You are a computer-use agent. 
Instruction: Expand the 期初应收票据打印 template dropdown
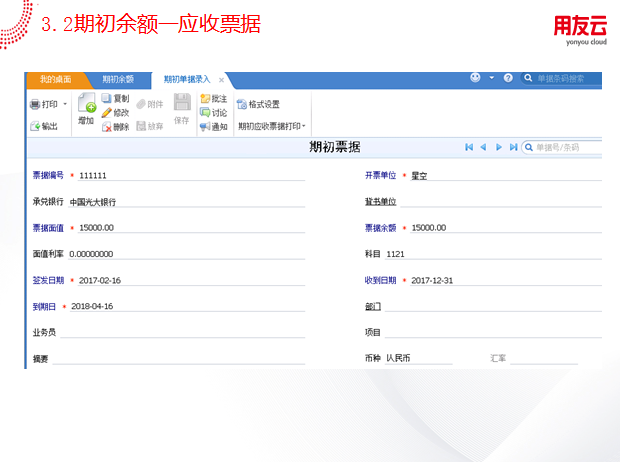pyautogui.click(x=304, y=126)
